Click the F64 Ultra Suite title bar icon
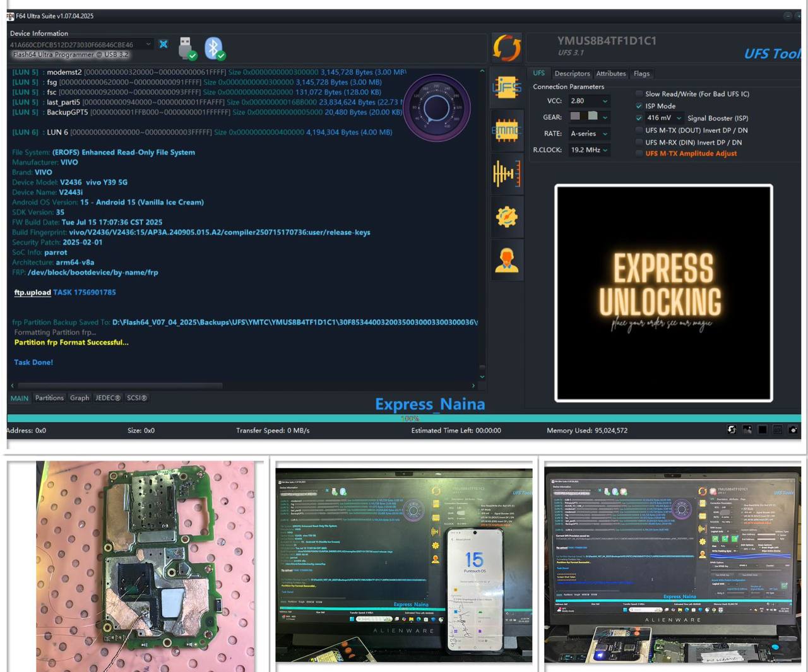This screenshot has width=808, height=672. click(x=11, y=16)
